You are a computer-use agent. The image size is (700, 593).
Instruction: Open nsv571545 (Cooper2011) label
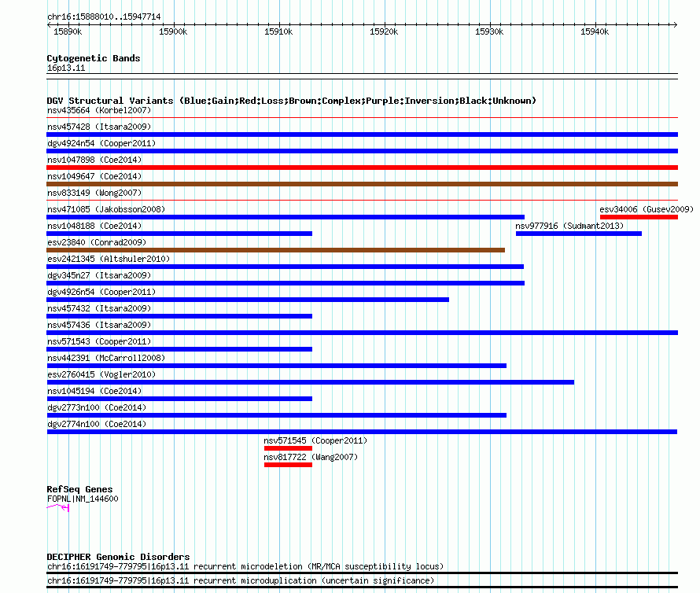[315, 440]
